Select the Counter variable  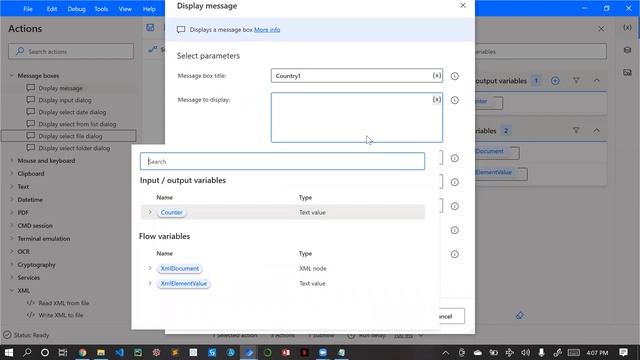171,212
